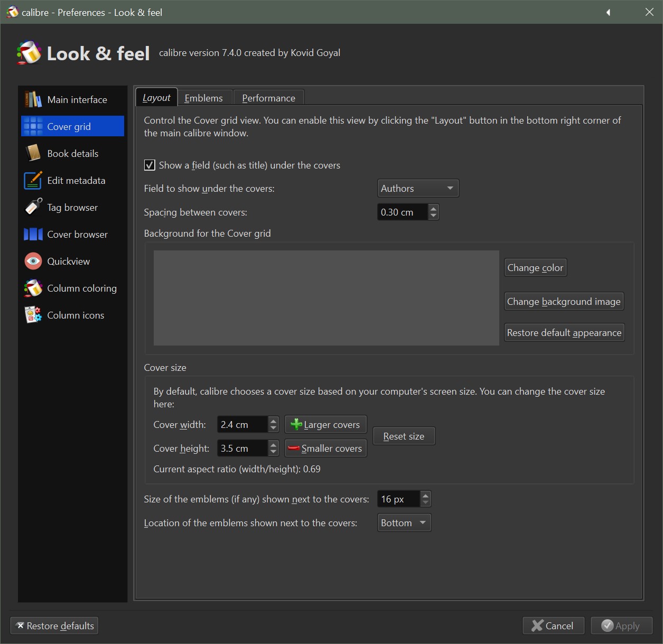The width and height of the screenshot is (663, 644).
Task: Open Tag browser preferences
Action: (x=73, y=207)
